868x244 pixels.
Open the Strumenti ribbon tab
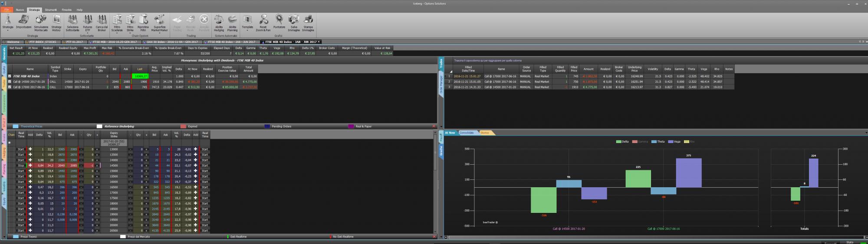tap(51, 10)
